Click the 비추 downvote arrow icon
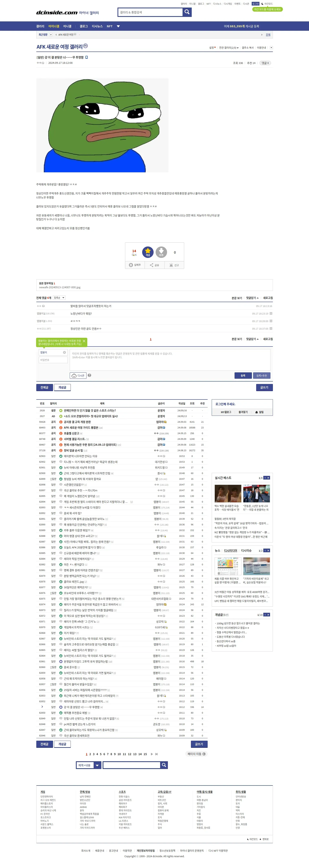309x868 pixels. pyautogui.click(x=161, y=252)
